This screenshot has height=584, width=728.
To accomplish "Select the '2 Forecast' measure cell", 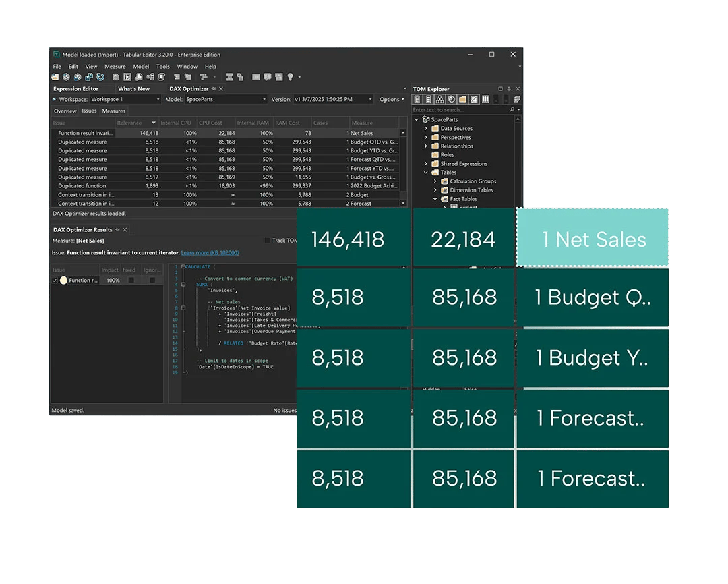I will point(359,204).
